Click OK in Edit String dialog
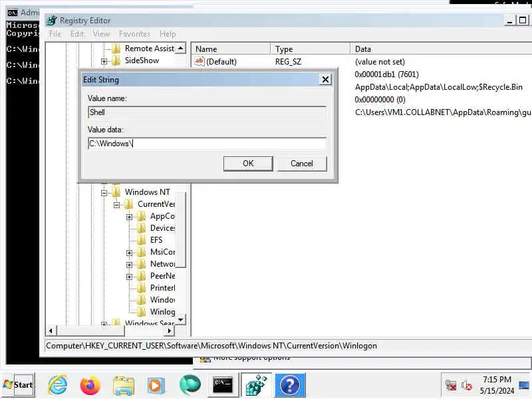Viewport: 532px width, 399px height. (248, 164)
